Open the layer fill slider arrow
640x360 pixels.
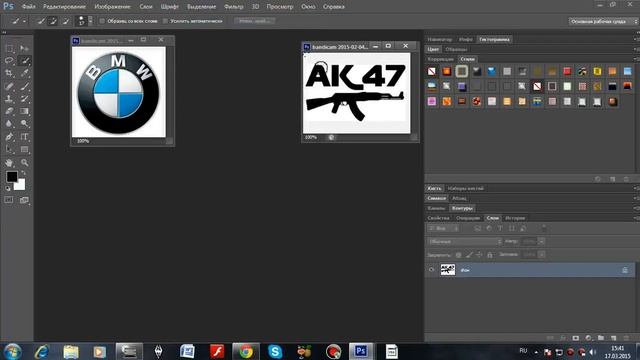pyautogui.click(x=542, y=255)
